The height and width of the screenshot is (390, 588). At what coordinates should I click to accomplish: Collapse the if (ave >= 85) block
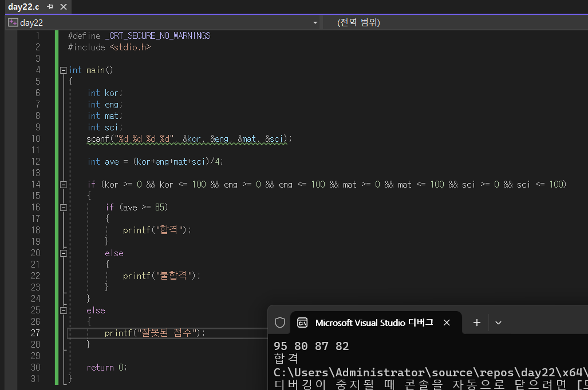coord(64,208)
